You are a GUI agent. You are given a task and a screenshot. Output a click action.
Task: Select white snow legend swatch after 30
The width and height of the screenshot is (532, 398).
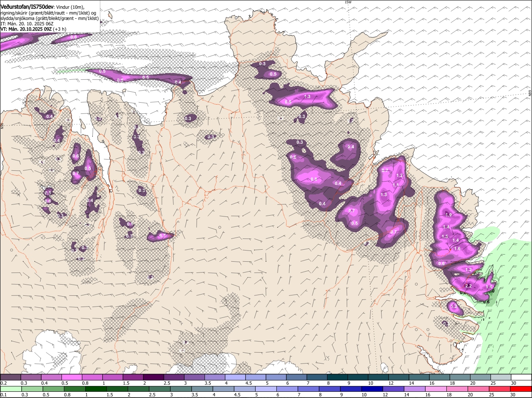point(522,377)
